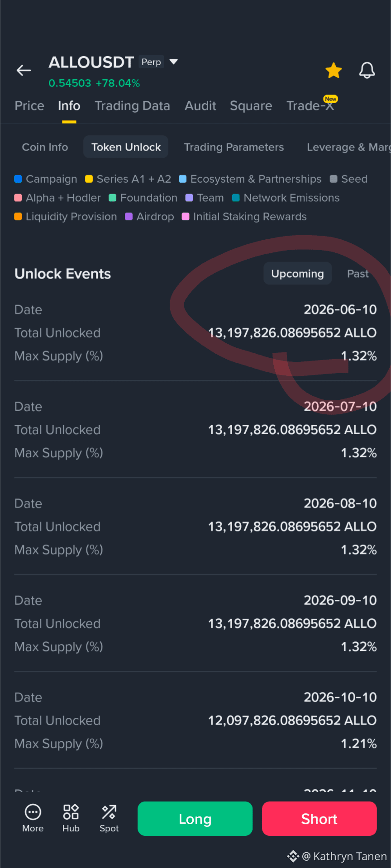The image size is (391, 868).
Task: Open the price alert bell icon
Action: (367, 70)
